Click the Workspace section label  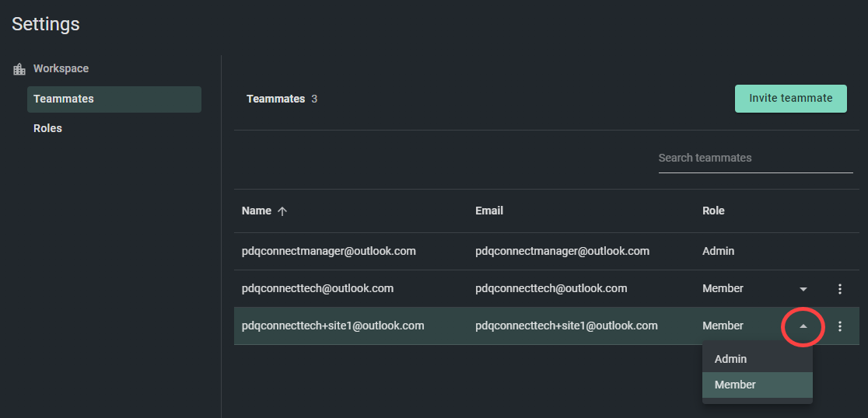pyautogui.click(x=61, y=68)
